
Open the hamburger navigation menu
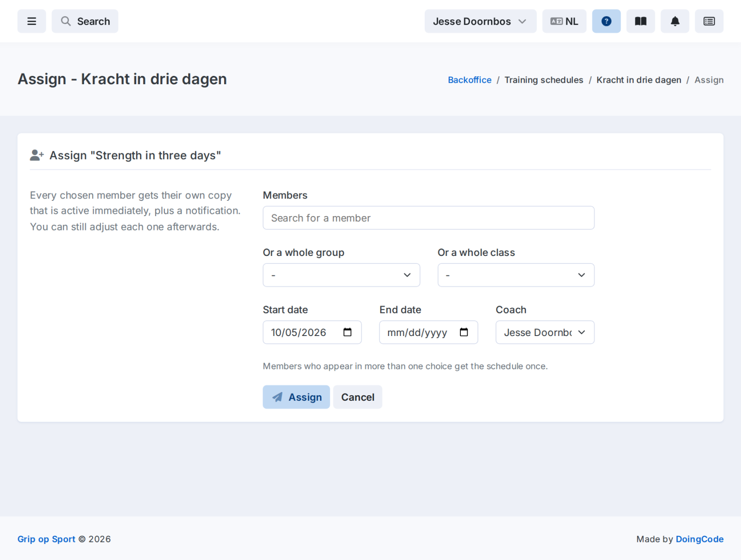point(31,21)
